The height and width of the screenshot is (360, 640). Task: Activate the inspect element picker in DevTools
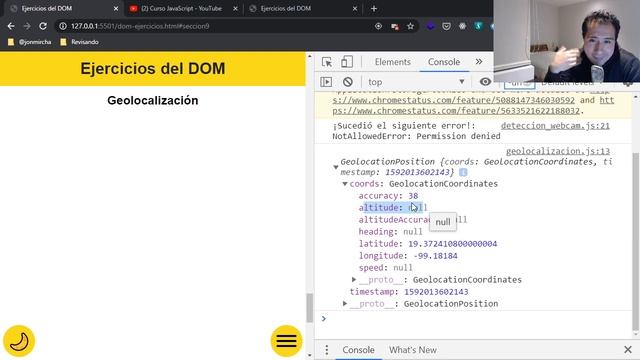(327, 62)
